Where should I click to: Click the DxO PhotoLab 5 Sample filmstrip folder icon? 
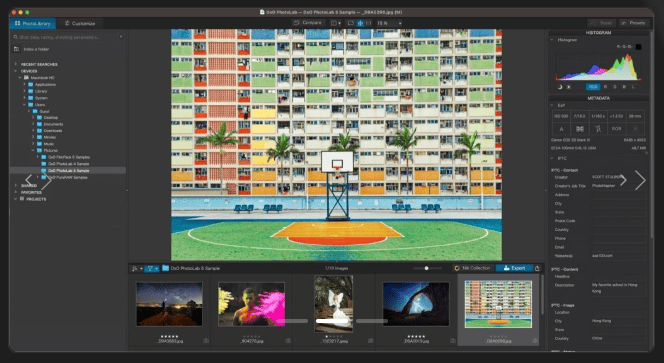166,268
